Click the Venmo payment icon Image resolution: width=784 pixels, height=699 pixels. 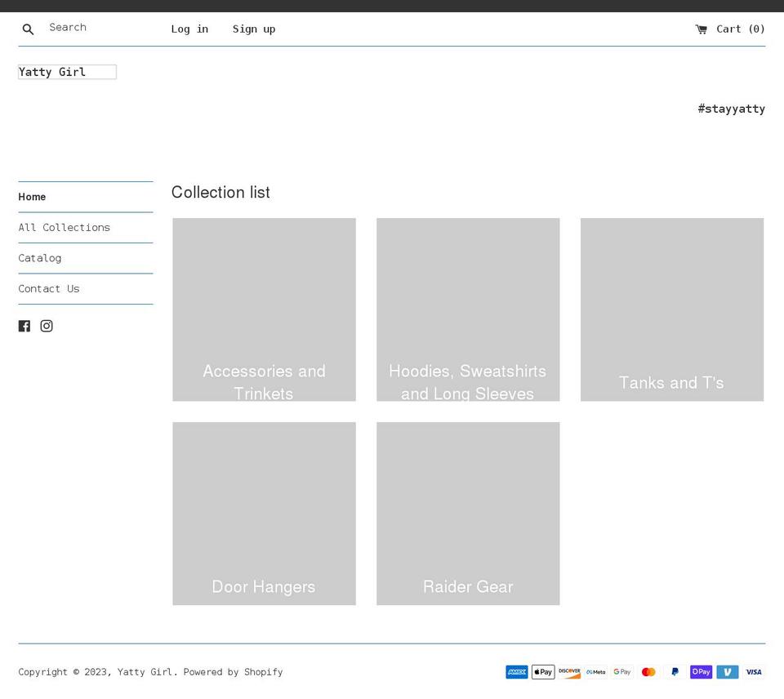(728, 672)
